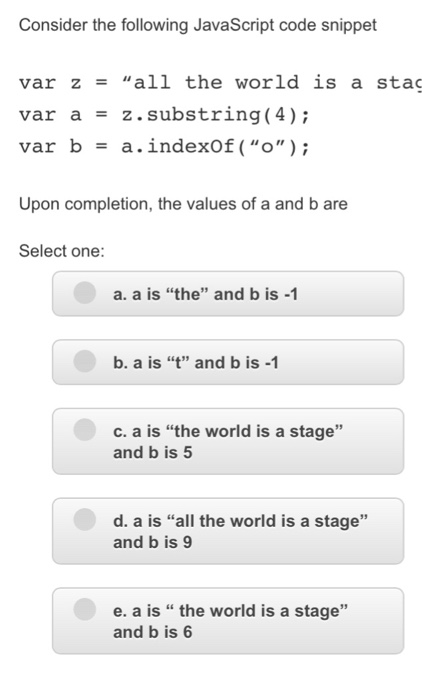Pick answer text ending 'and b is 5'

(x=228, y=442)
